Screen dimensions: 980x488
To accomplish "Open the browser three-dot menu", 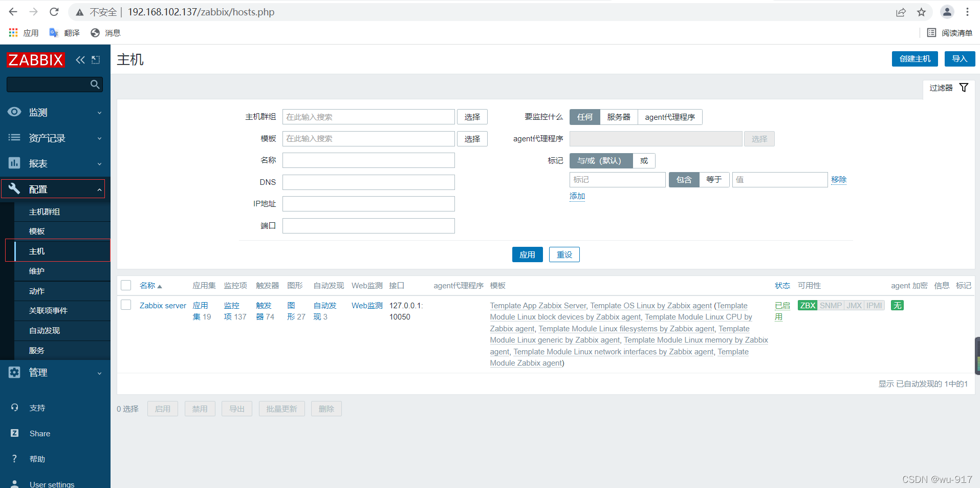I will pos(967,12).
